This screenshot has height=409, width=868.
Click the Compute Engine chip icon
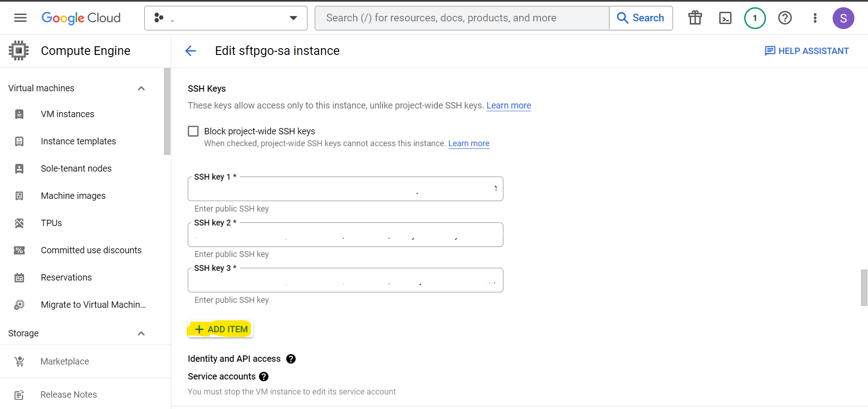[19, 50]
